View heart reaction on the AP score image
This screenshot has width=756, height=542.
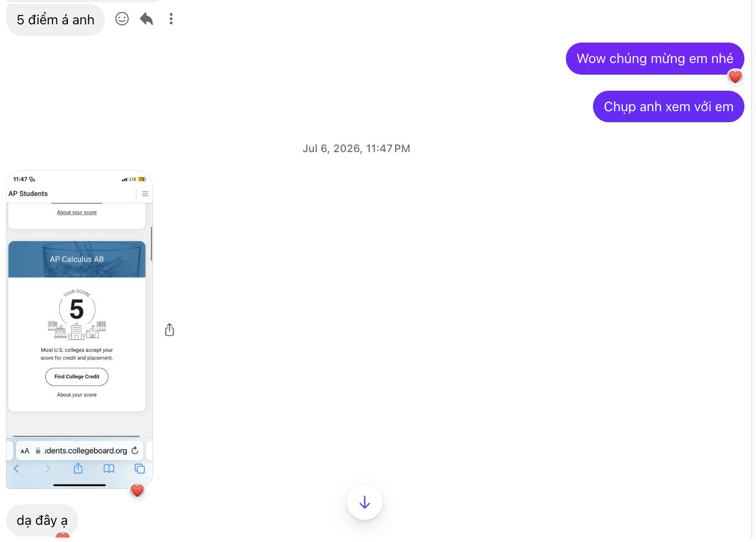click(x=137, y=491)
